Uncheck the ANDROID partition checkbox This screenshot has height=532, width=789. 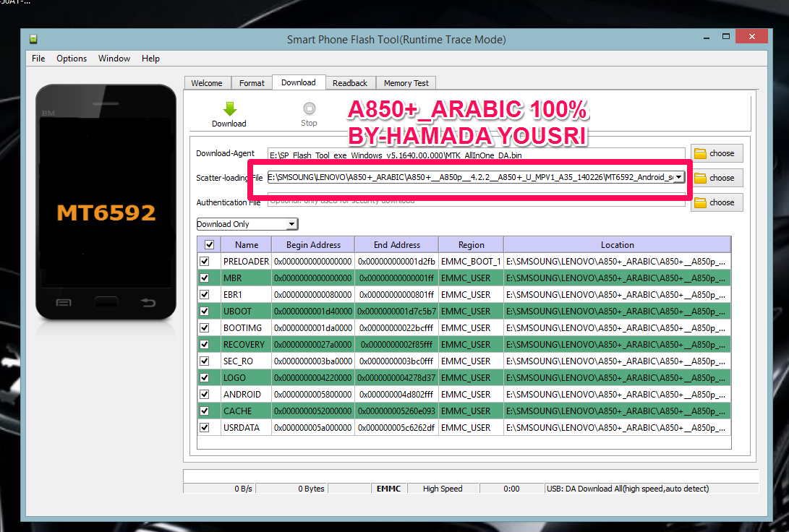(204, 394)
